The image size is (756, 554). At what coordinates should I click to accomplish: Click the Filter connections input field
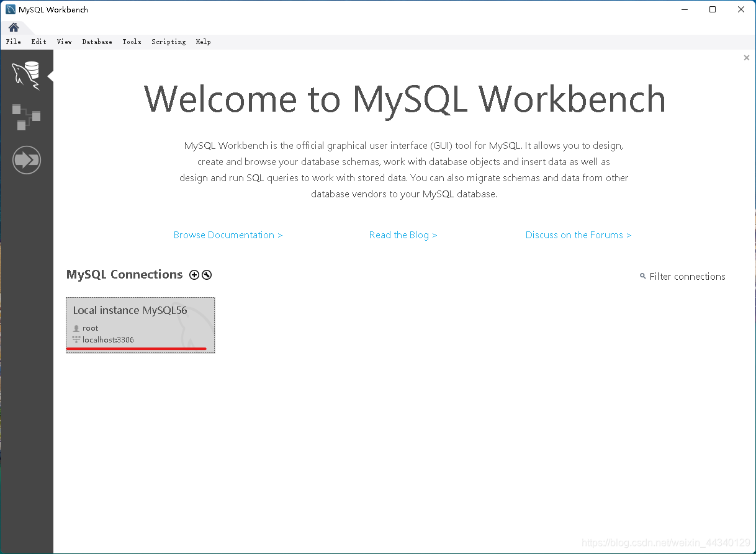click(x=687, y=276)
